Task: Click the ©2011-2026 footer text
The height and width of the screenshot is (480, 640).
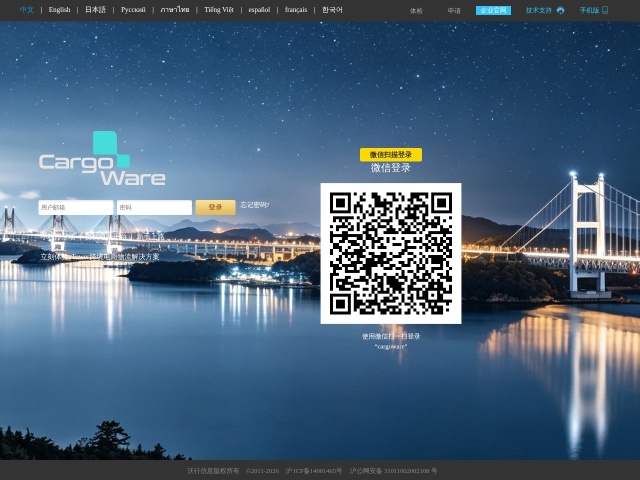Action: 262,471
